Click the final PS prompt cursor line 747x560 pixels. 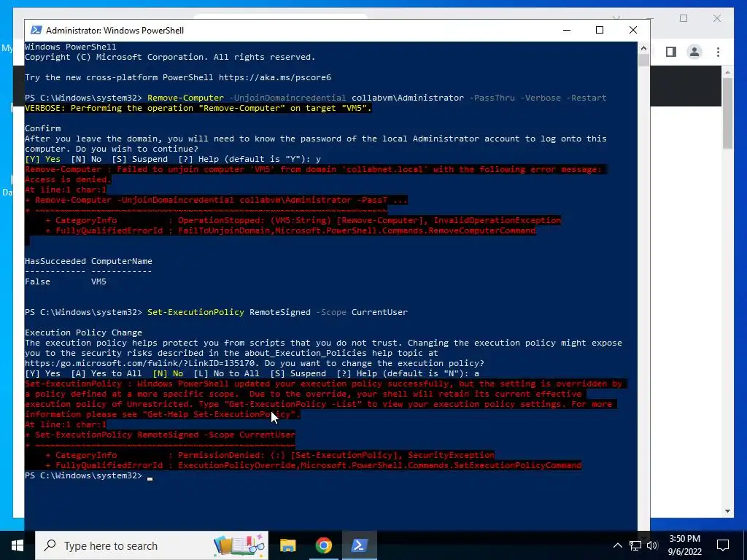click(88, 475)
